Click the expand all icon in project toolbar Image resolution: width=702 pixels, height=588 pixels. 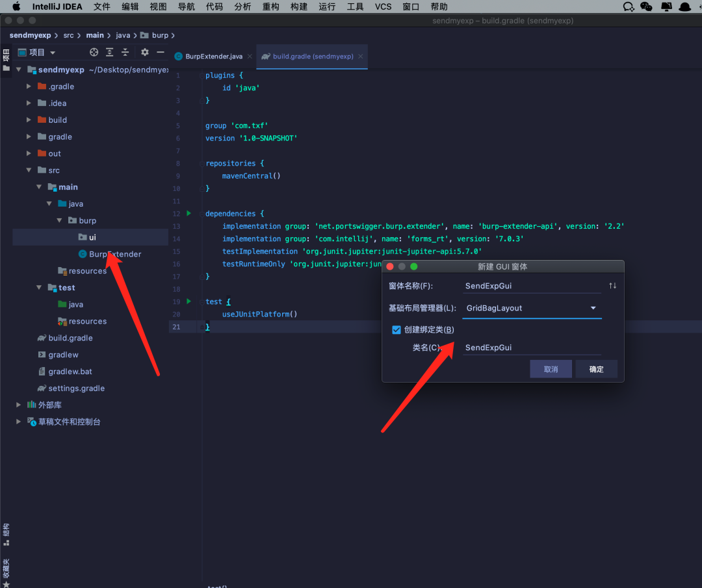[x=109, y=53]
